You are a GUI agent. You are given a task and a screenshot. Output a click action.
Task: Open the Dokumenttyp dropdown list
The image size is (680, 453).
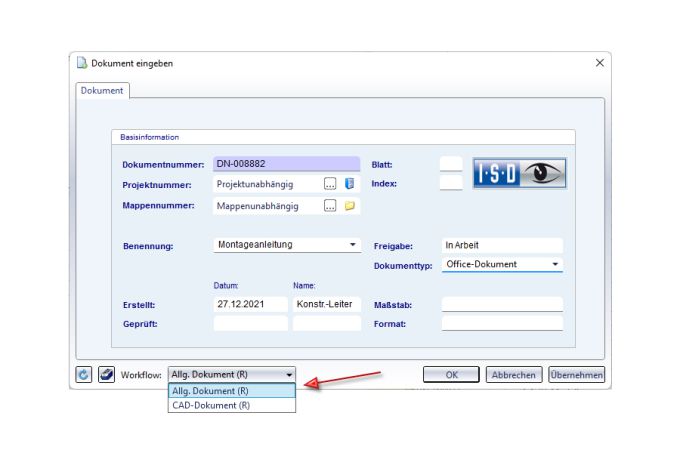click(x=555, y=265)
